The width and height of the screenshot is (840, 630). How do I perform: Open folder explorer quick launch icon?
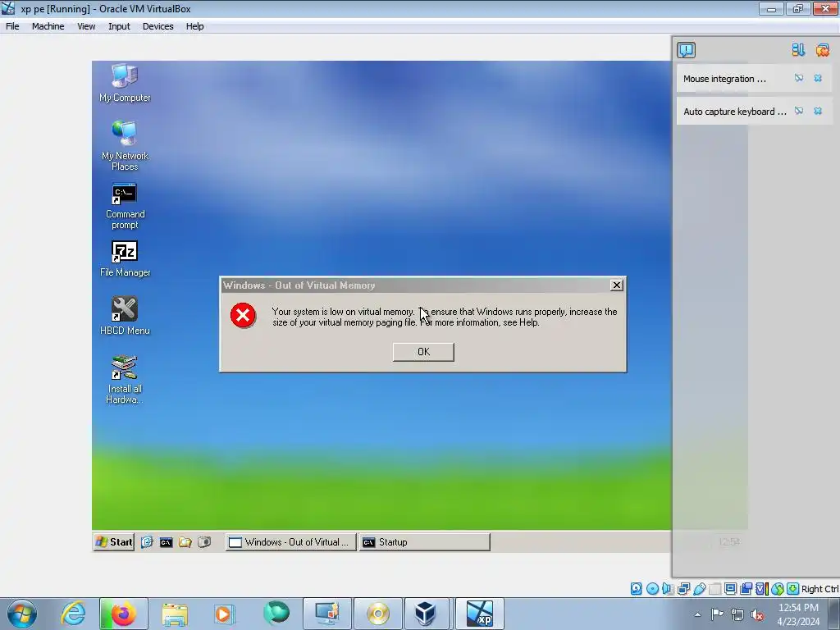pyautogui.click(x=185, y=542)
